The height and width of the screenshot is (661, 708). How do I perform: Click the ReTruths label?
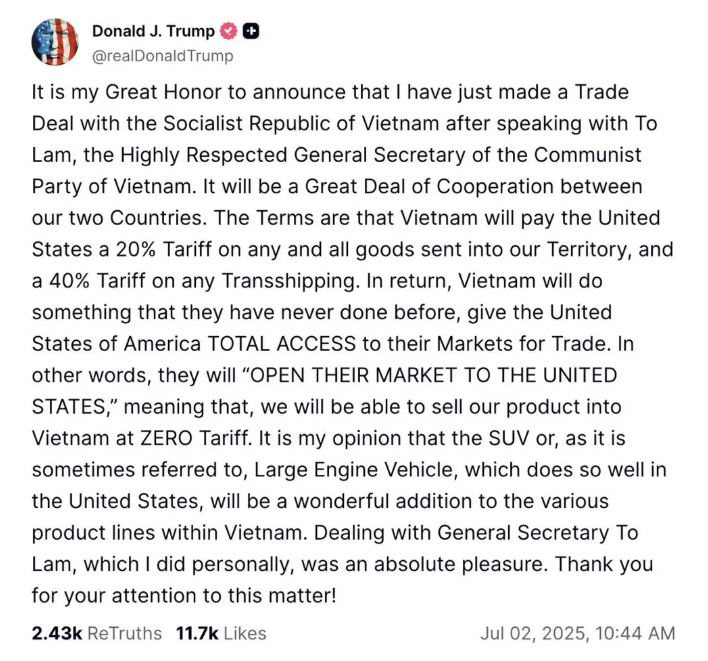point(124,633)
